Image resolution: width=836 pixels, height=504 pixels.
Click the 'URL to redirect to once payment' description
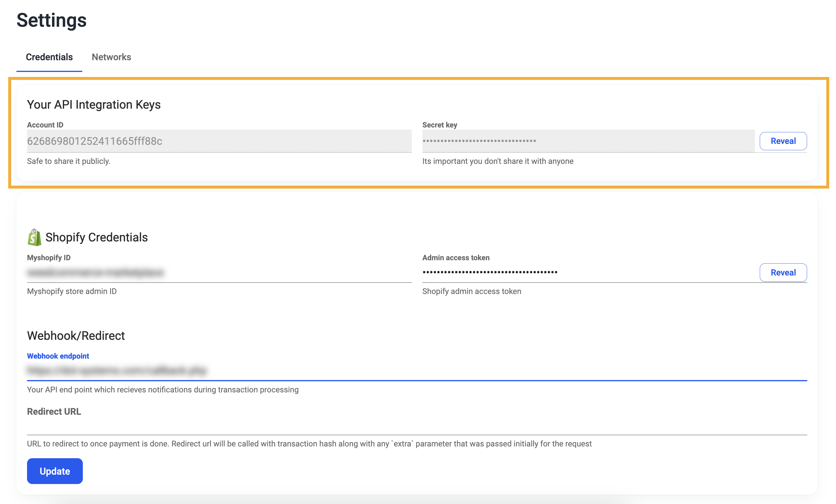click(x=309, y=443)
